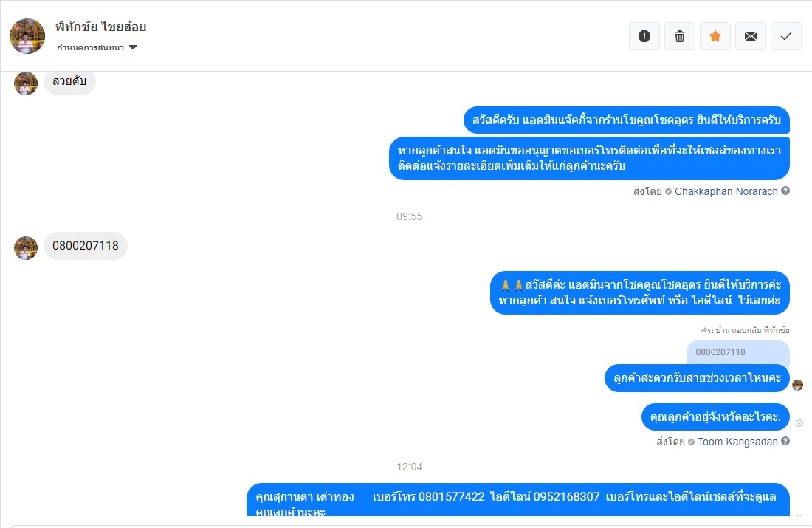Mark conversation as spam with exclamation icon

tap(644, 36)
